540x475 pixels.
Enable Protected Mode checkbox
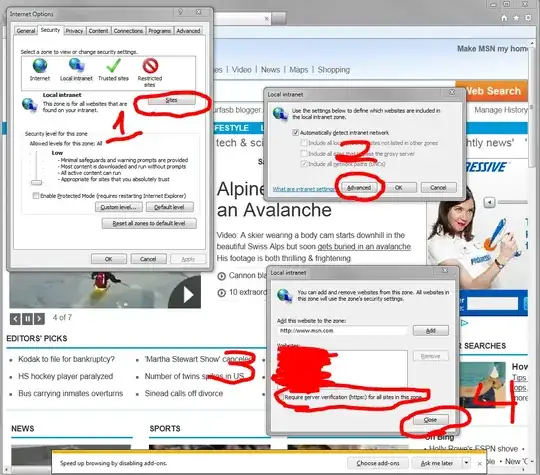tap(35, 196)
